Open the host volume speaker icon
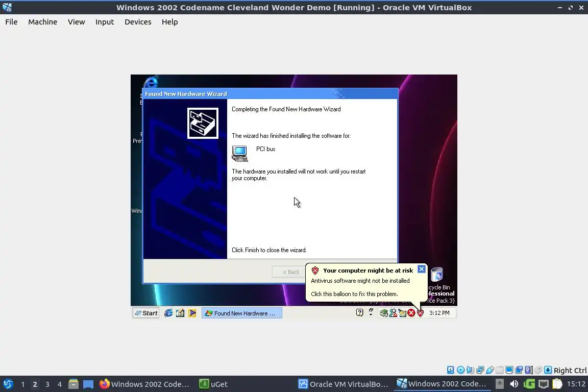The height and width of the screenshot is (392, 588). coord(514,384)
